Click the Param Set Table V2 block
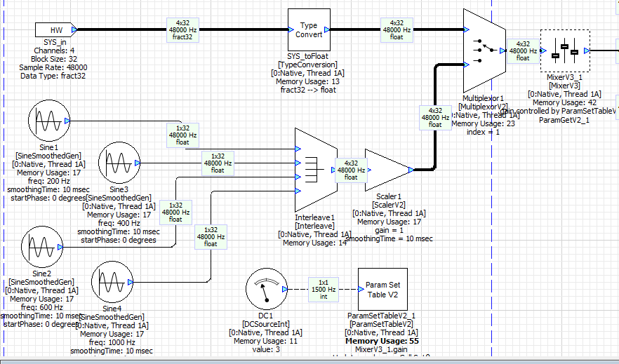Screen dimensions: 619x364 tap(382, 290)
